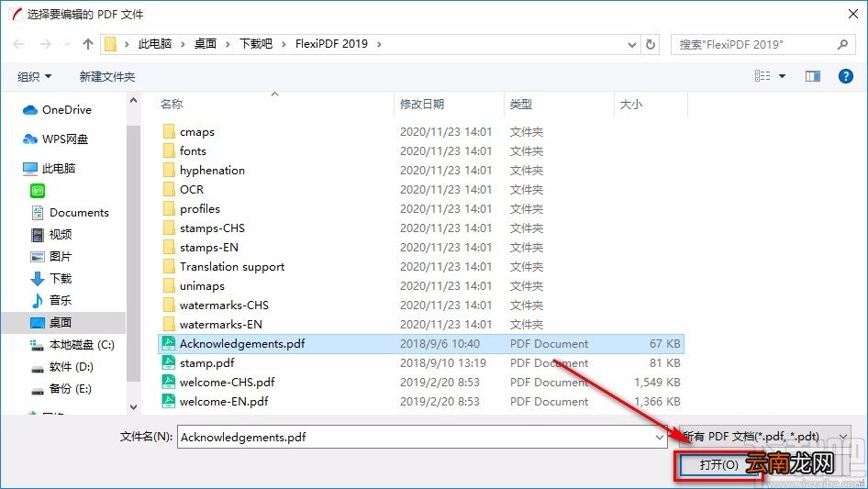Create a new folder with 新建文件夹
Viewport: 868px width, 489px height.
tap(106, 76)
